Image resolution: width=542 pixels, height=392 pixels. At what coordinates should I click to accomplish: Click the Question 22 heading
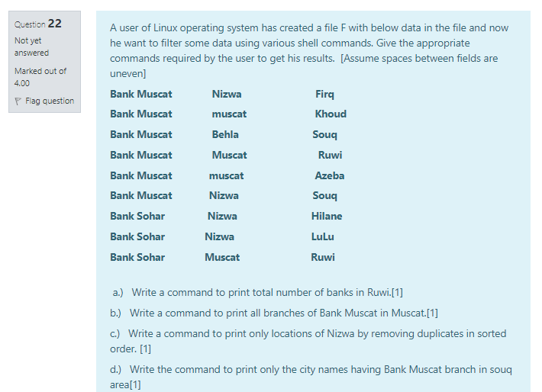[38, 24]
